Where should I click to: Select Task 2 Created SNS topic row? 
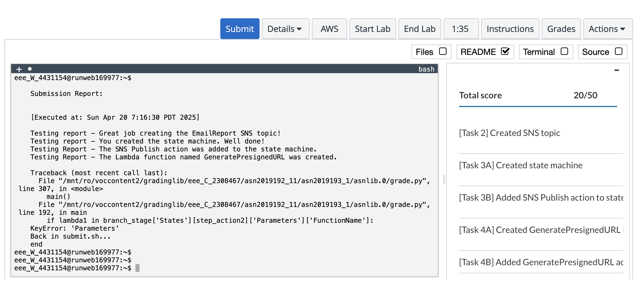click(x=541, y=133)
